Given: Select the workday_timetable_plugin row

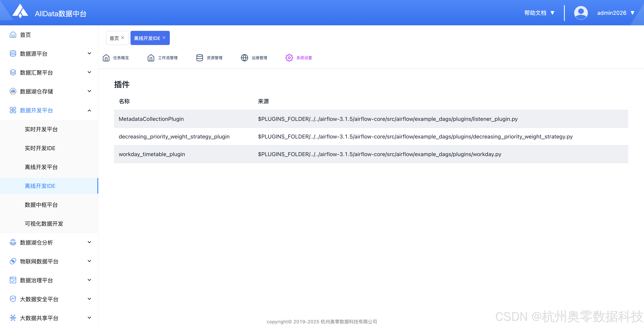Looking at the screenshot, I should point(152,154).
